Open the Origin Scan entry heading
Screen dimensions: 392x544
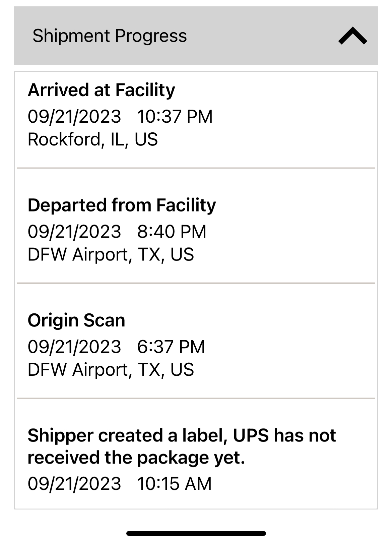click(76, 320)
